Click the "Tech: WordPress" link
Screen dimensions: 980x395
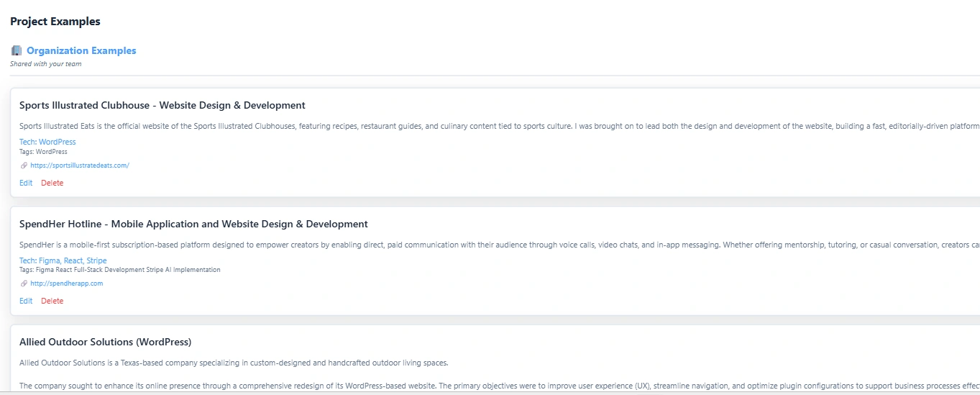point(47,142)
